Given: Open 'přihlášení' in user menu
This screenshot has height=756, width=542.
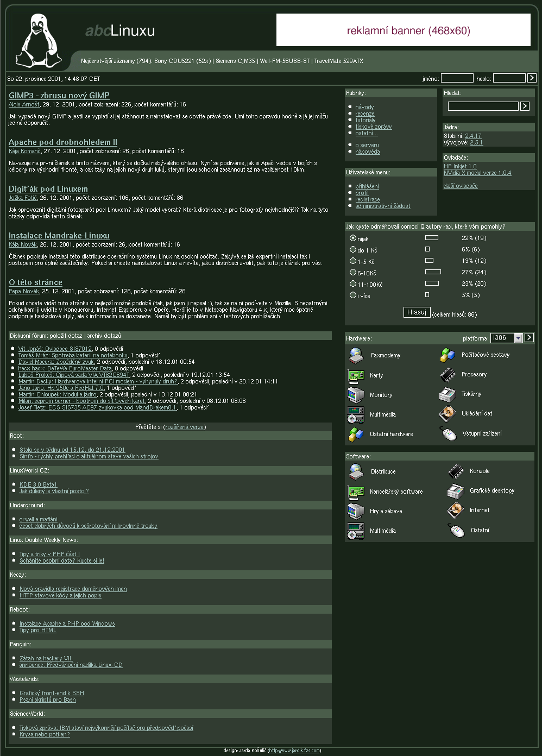Looking at the screenshot, I should pyautogui.click(x=367, y=186).
